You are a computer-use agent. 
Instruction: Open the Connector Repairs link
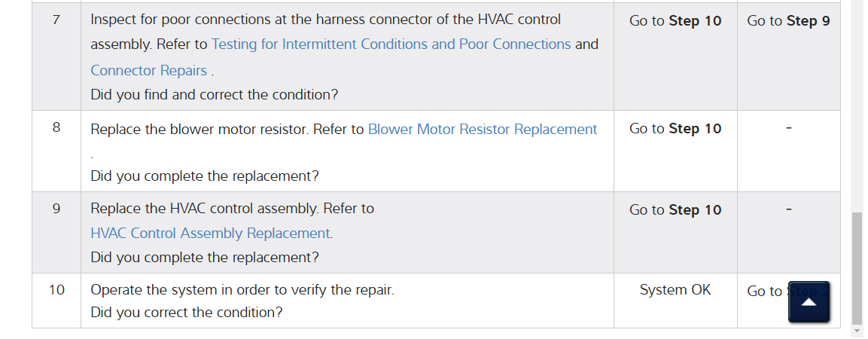click(x=148, y=71)
